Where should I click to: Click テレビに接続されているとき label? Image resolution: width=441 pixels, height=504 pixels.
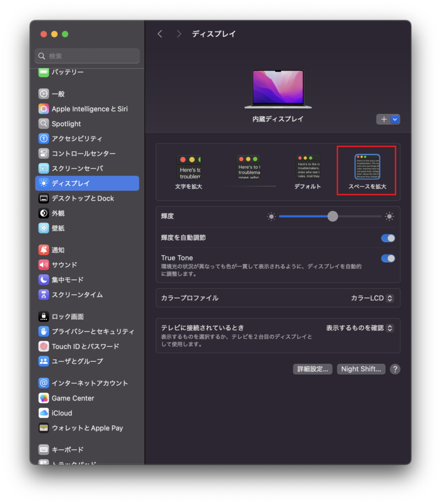[203, 328]
